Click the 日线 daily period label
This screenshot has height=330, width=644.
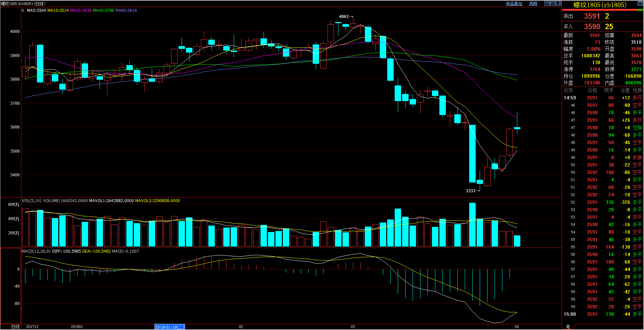pos(15,327)
